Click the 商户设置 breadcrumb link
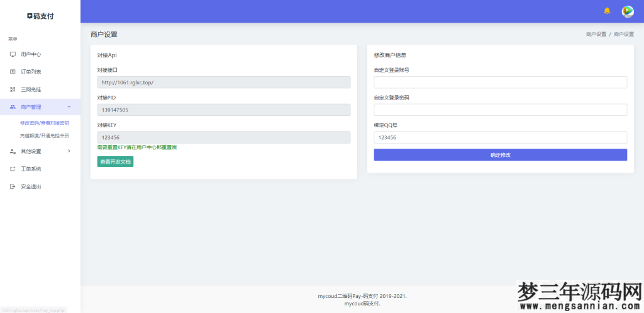This screenshot has width=644, height=313. tap(596, 34)
